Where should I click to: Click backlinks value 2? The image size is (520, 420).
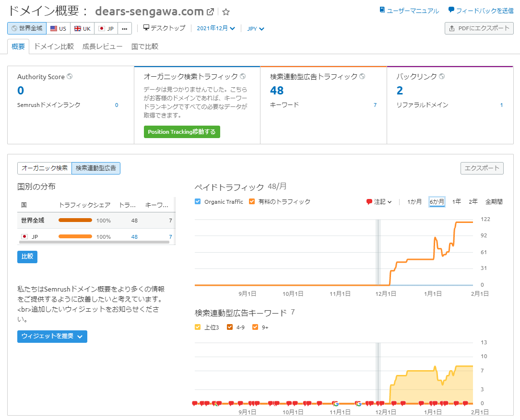tap(400, 91)
